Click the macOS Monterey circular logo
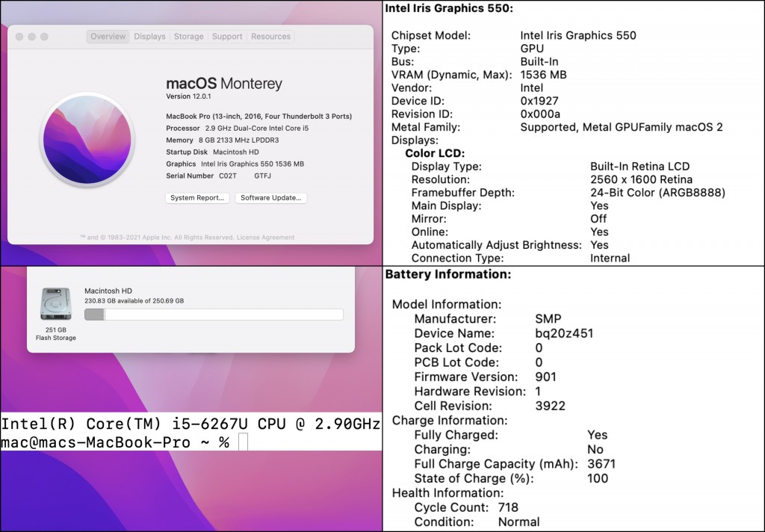This screenshot has height=532, width=765. point(87,140)
